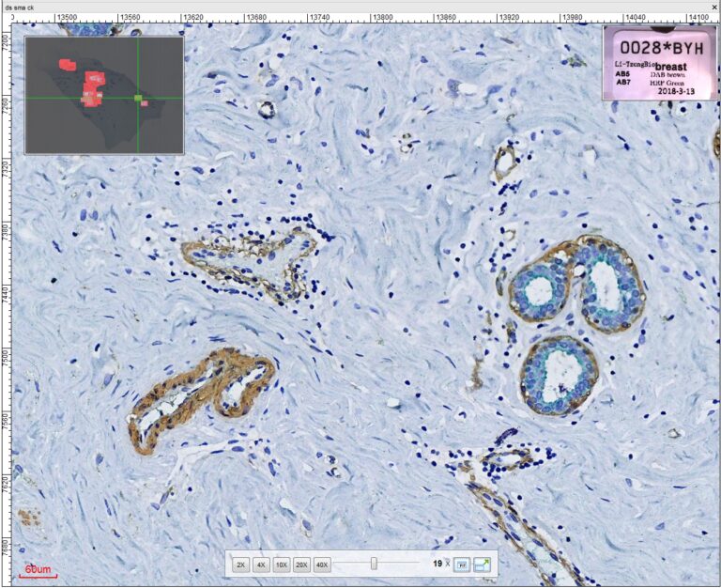Select green viewport marker in navigator
This screenshot has height=588, width=721.
coord(138,98)
